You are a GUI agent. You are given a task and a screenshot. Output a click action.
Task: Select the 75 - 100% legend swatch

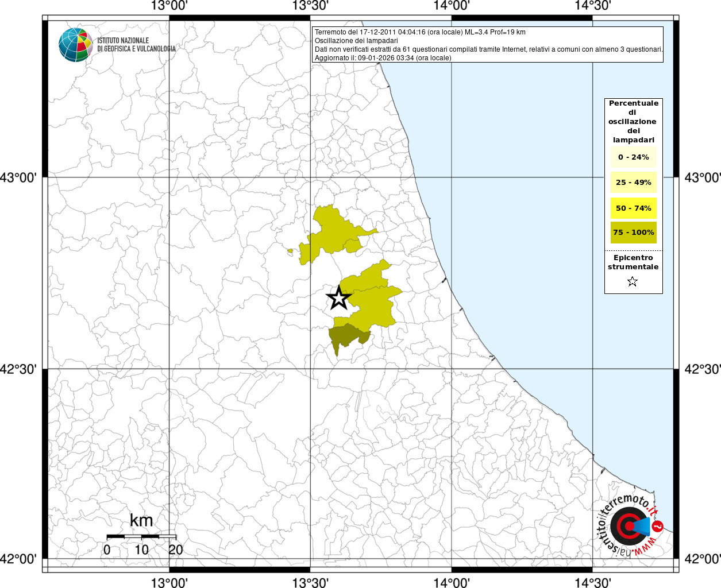point(633,233)
